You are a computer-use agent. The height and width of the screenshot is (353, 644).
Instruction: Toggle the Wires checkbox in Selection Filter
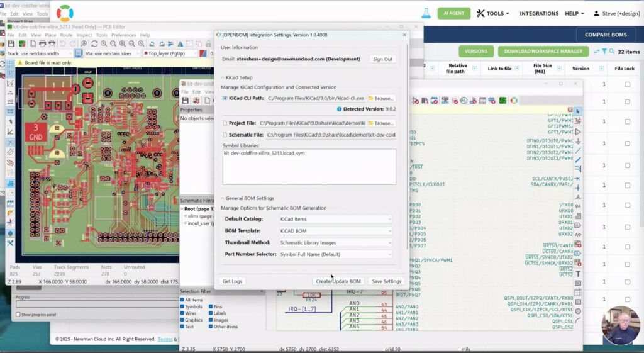[x=182, y=313]
